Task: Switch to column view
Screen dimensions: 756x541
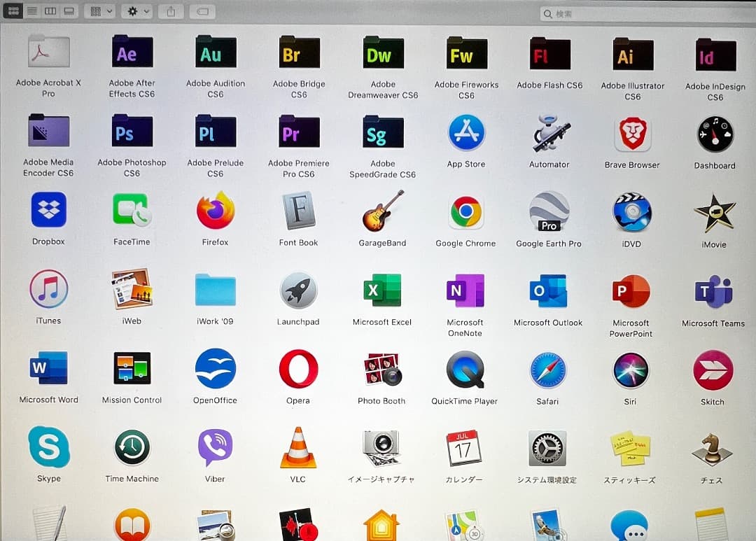Action: 50,10
